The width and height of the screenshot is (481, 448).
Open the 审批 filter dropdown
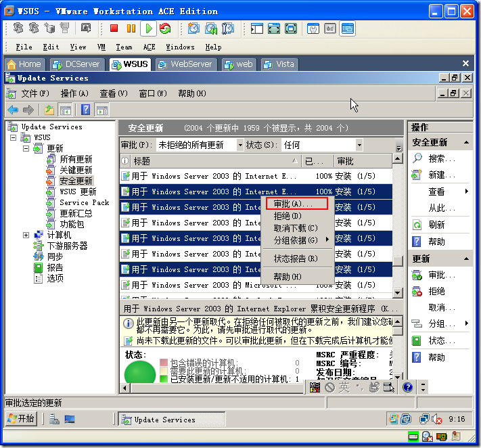(x=240, y=145)
